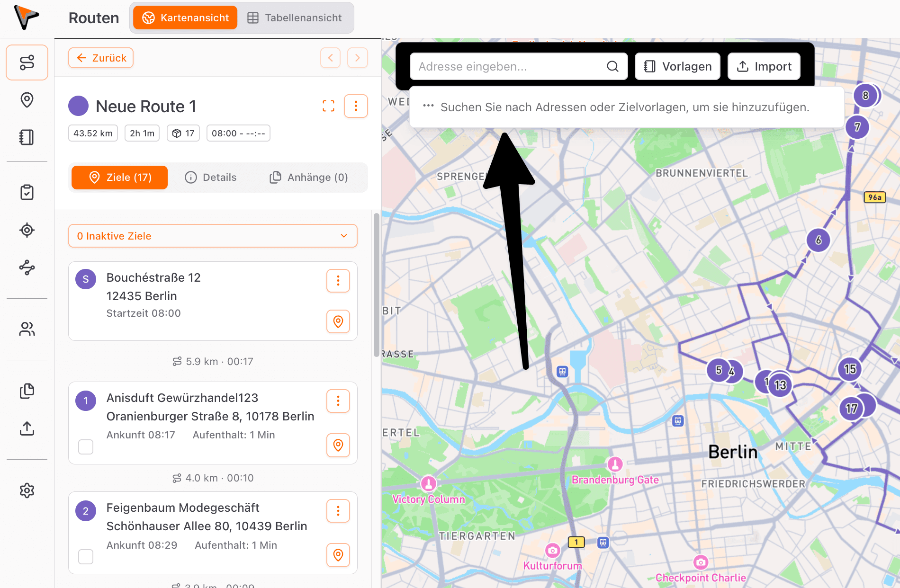Open the Neue Route 1 options menu
900x588 pixels.
[x=356, y=106]
